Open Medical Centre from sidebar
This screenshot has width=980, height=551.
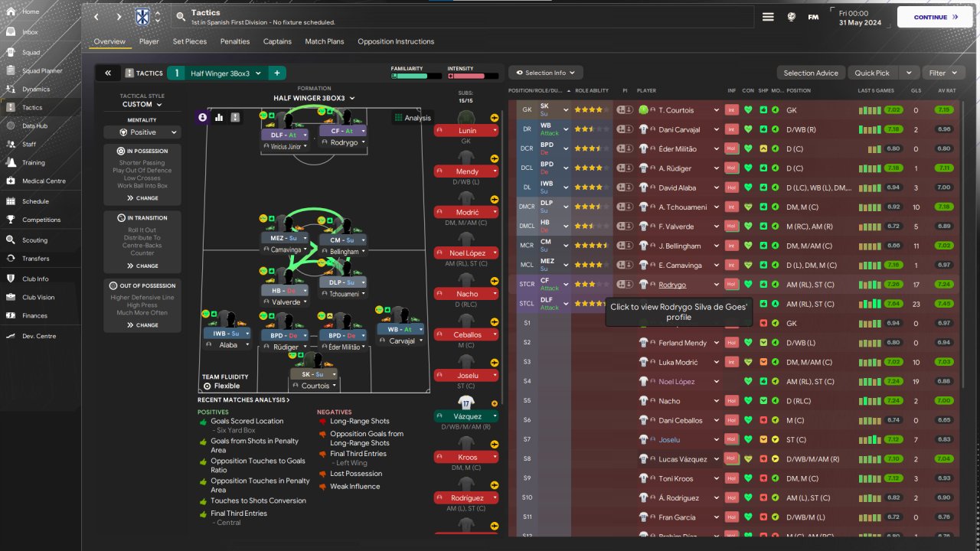point(44,181)
